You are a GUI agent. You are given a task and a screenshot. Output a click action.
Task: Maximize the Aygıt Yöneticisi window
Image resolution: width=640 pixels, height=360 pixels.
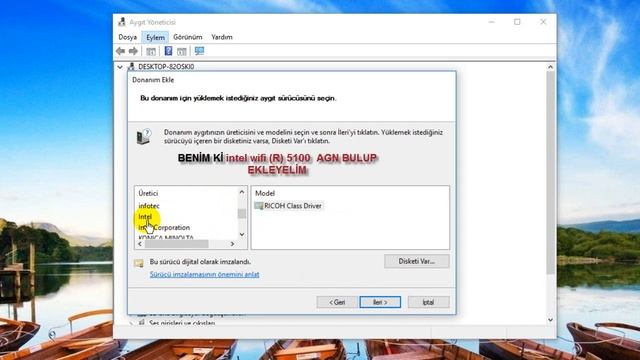pos(517,22)
